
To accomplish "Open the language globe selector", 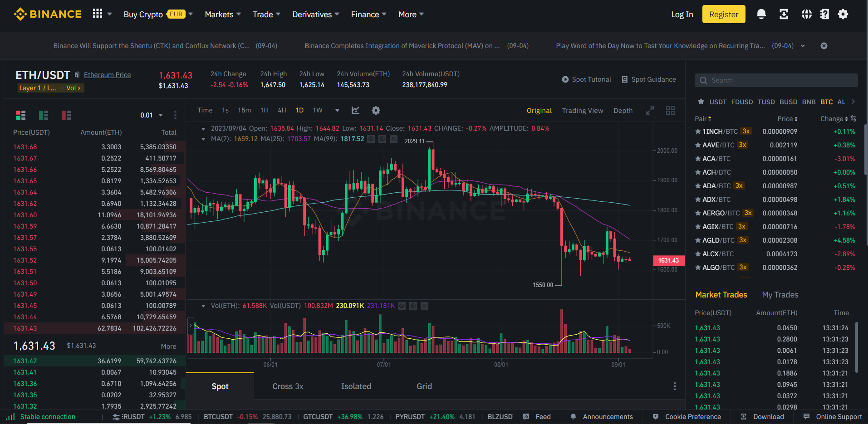I will [806, 14].
